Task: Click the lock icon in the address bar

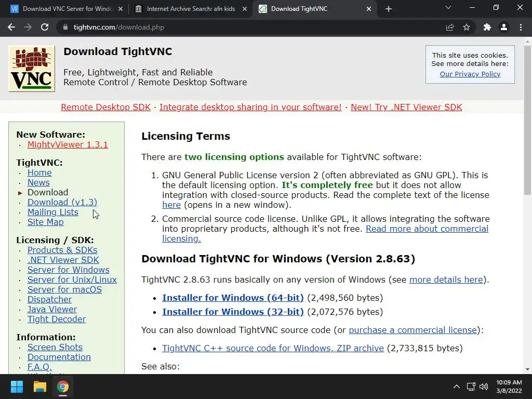Action: 65,27
